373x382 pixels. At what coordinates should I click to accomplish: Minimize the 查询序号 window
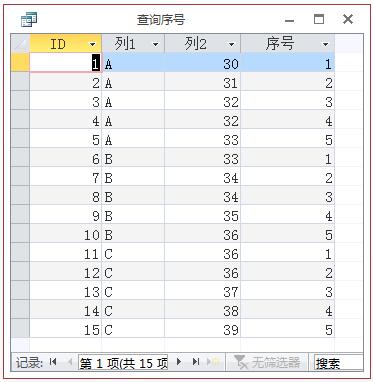point(290,20)
